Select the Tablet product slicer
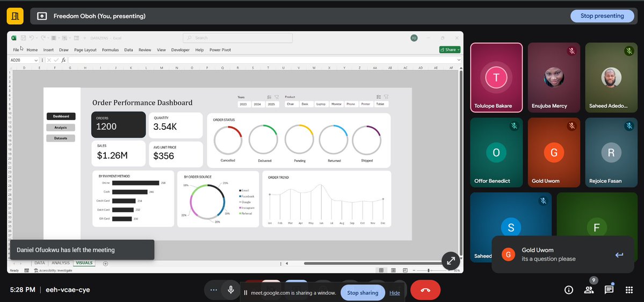Viewport: 644px width, 302px height. pyautogui.click(x=380, y=104)
